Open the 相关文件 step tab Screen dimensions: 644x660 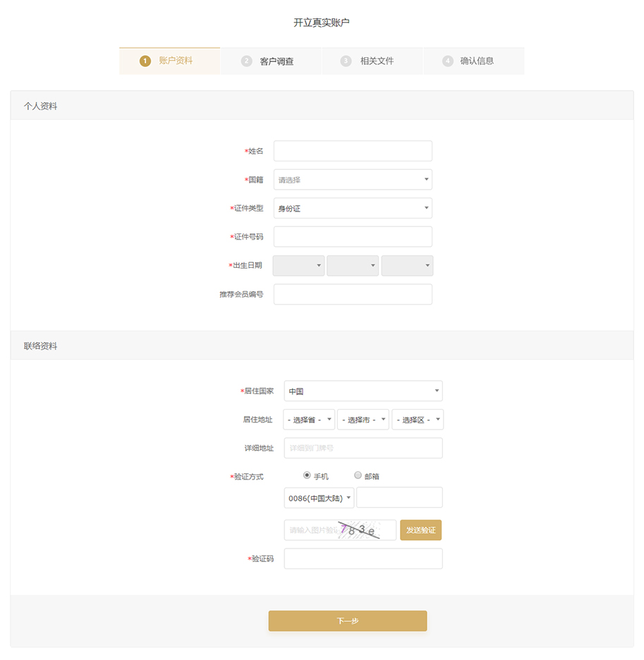point(372,61)
